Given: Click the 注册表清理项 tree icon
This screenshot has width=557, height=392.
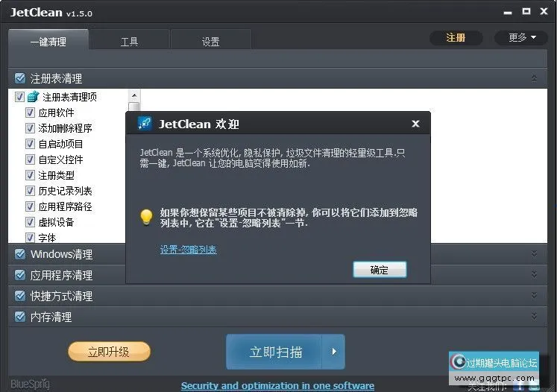Looking at the screenshot, I should (x=33, y=96).
